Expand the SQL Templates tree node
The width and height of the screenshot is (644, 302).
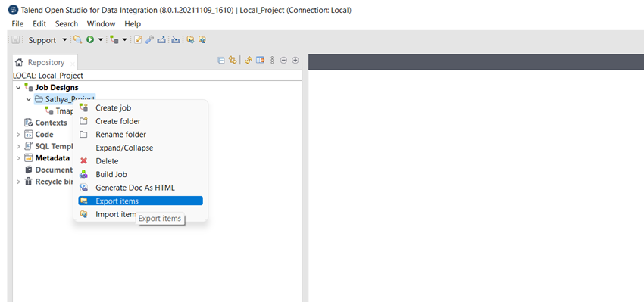point(18,146)
